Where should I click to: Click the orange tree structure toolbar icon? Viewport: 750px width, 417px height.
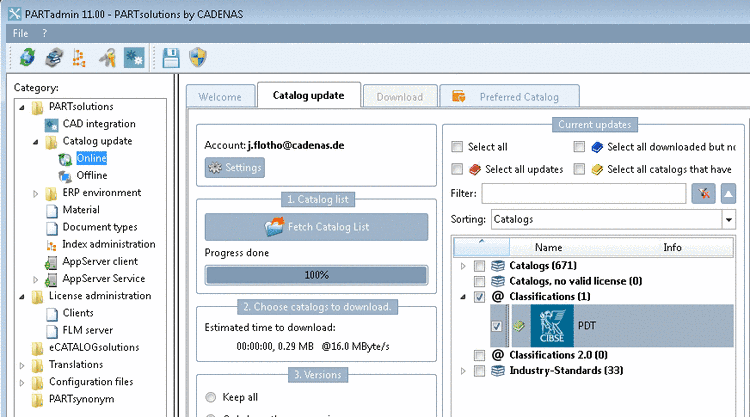(79, 57)
